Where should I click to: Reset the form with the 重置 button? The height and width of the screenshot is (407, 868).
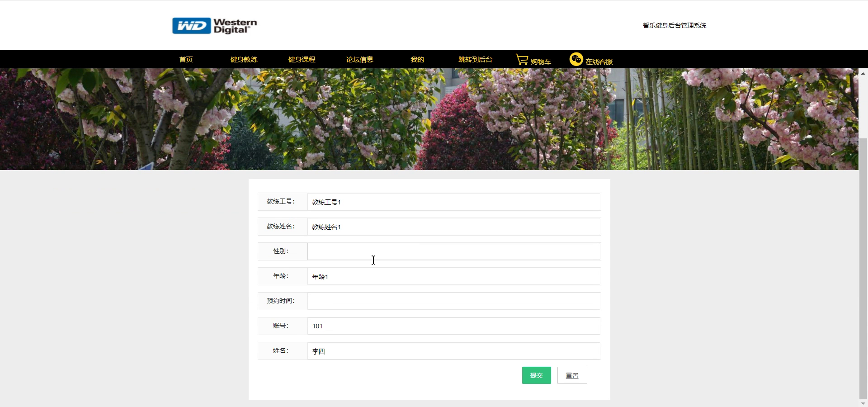pyautogui.click(x=572, y=375)
